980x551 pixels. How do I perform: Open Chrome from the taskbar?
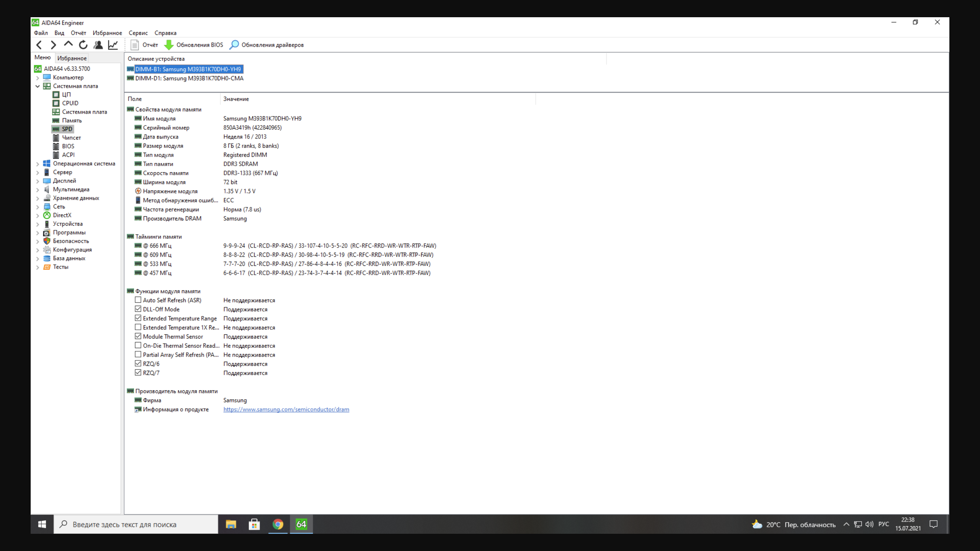click(278, 524)
